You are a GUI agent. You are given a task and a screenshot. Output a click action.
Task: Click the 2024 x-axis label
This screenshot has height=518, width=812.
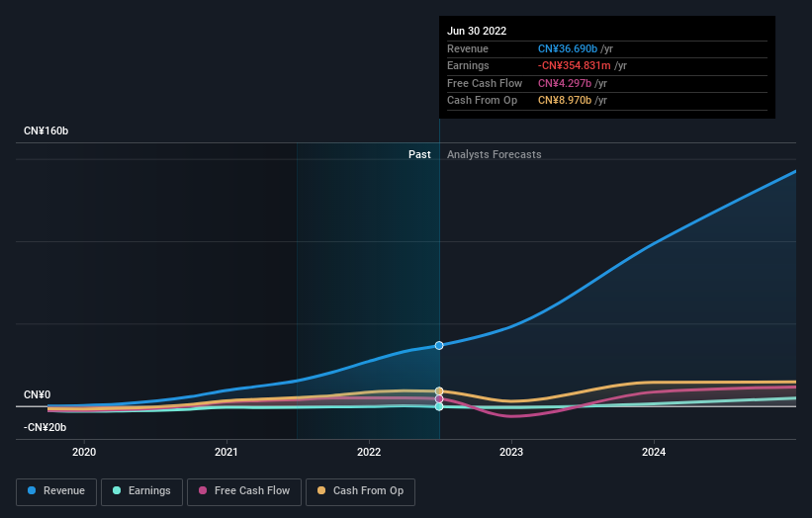tap(654, 453)
